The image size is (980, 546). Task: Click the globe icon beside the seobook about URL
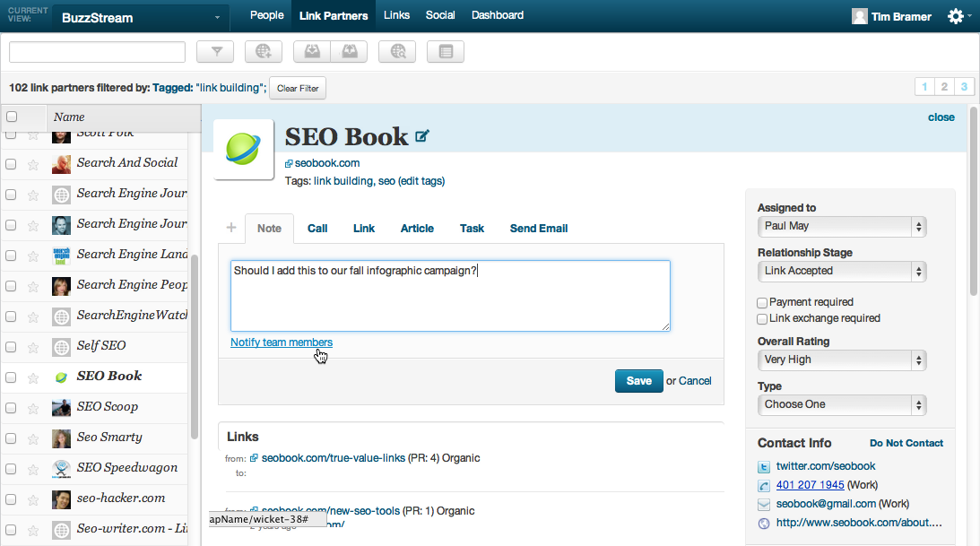pyautogui.click(x=764, y=524)
